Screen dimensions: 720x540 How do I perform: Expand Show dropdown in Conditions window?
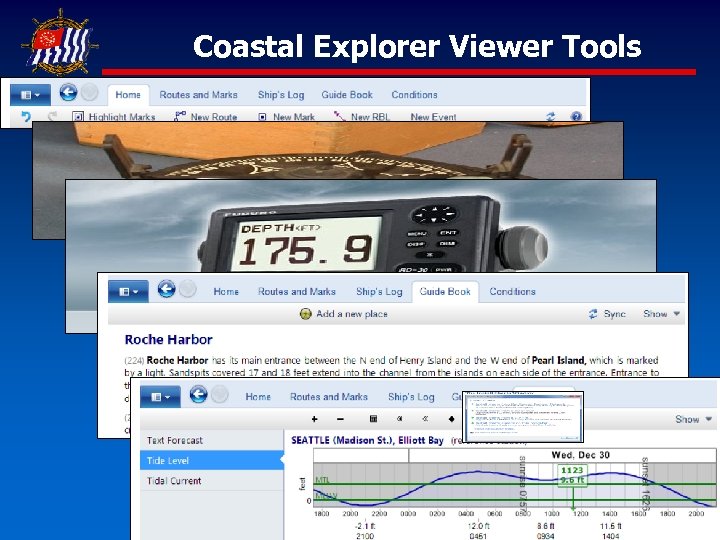click(693, 419)
